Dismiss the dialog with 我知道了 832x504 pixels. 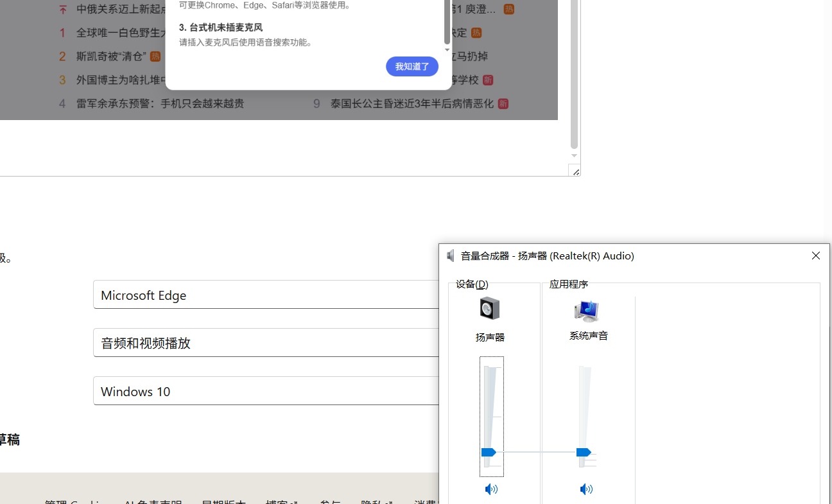[412, 66]
